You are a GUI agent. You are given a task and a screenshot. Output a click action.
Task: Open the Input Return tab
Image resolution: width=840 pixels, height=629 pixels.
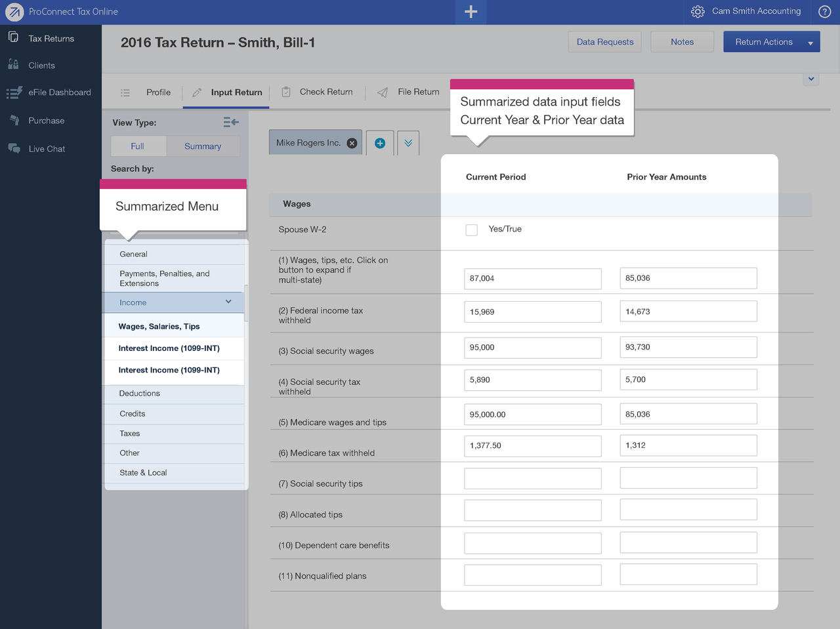tap(236, 92)
